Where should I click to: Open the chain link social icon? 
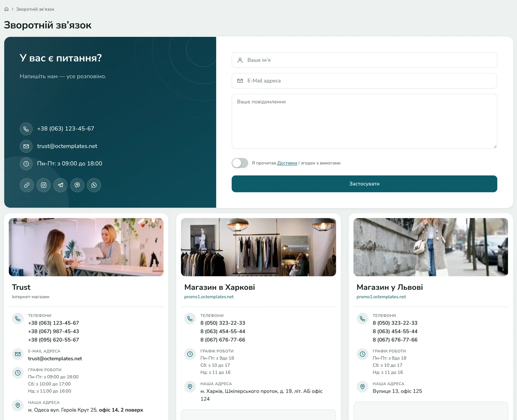tap(27, 185)
